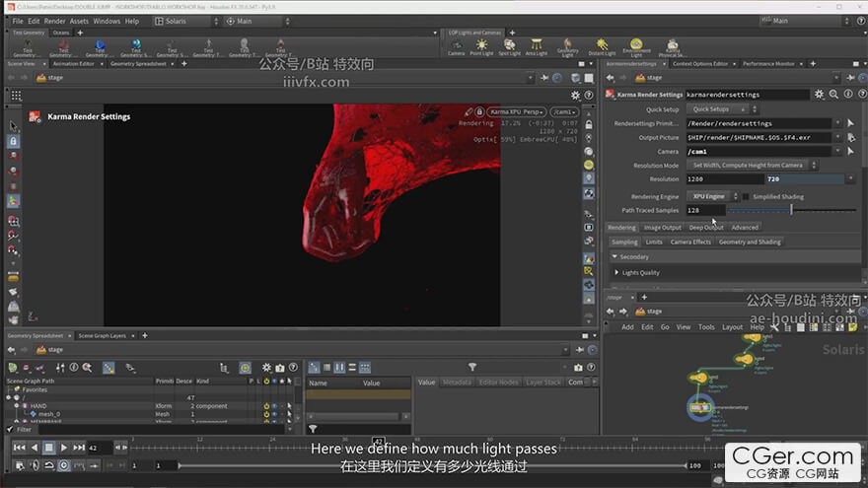Expand the Lights Quality section
The width and height of the screenshot is (868, 488).
(x=641, y=272)
